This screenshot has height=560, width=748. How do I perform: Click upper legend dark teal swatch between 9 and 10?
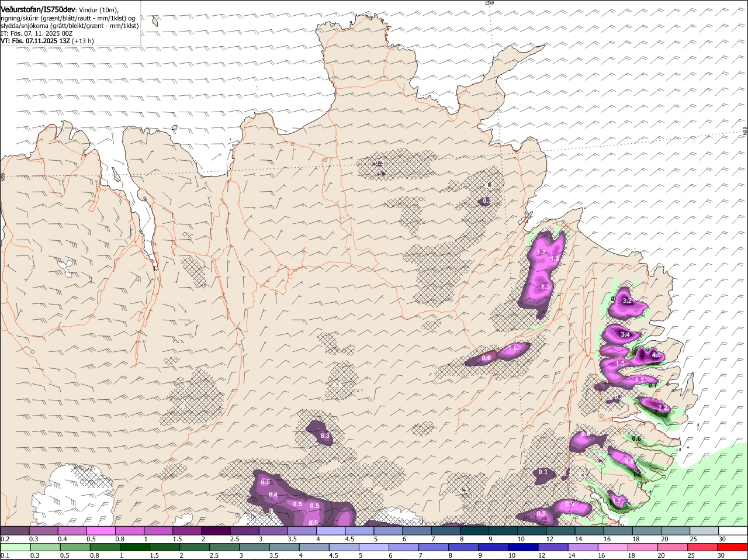(x=503, y=531)
